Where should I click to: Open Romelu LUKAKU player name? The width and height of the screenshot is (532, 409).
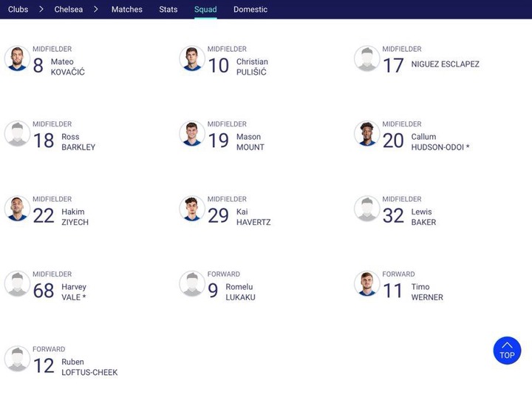(x=241, y=292)
